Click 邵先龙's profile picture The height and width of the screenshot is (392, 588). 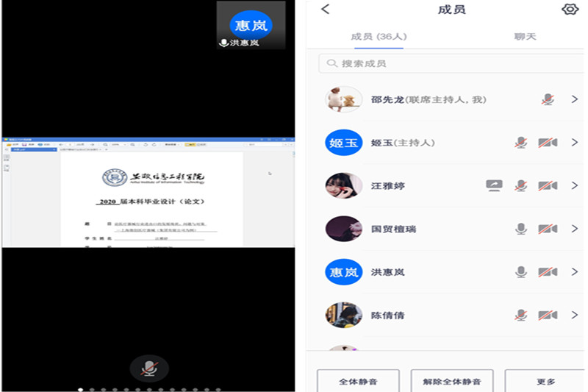[343, 99]
